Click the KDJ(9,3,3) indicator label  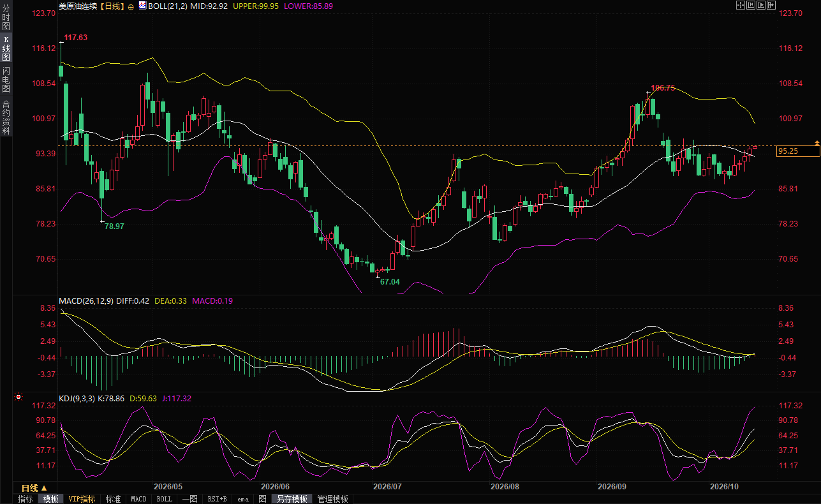pos(76,399)
